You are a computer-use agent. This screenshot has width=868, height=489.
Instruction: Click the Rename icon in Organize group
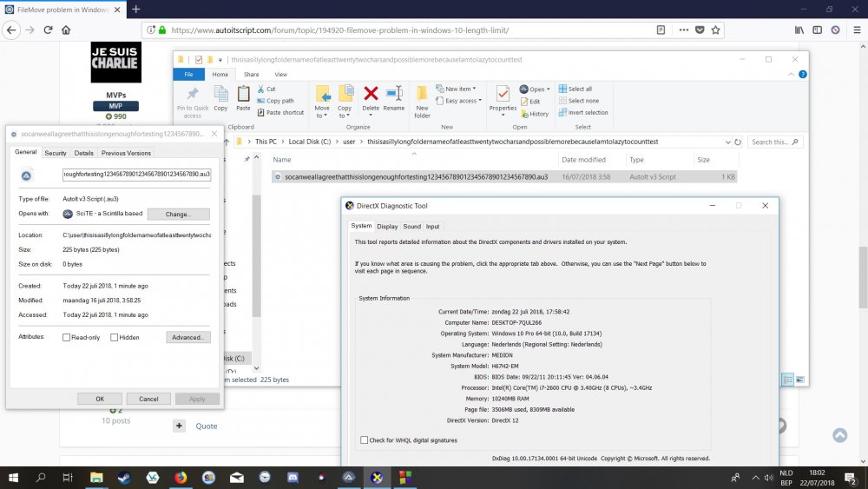(x=394, y=94)
